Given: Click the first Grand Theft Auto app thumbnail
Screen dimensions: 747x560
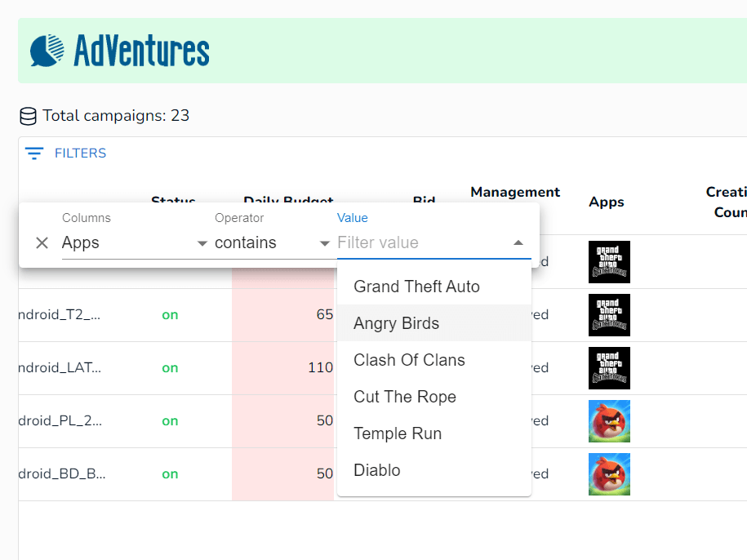Looking at the screenshot, I should click(x=609, y=262).
